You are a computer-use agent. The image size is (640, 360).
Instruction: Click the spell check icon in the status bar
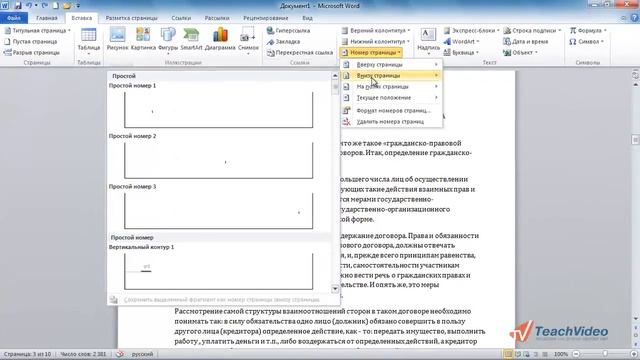click(120, 354)
